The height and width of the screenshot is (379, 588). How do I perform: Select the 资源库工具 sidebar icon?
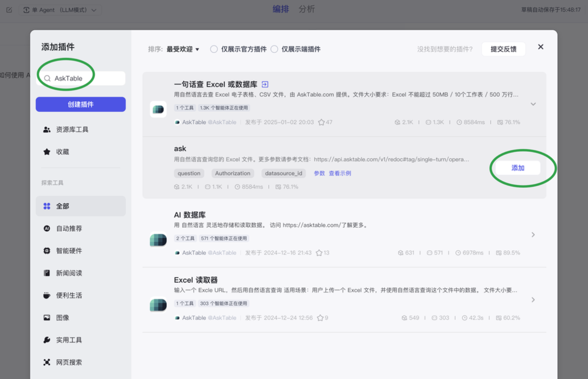pyautogui.click(x=46, y=129)
